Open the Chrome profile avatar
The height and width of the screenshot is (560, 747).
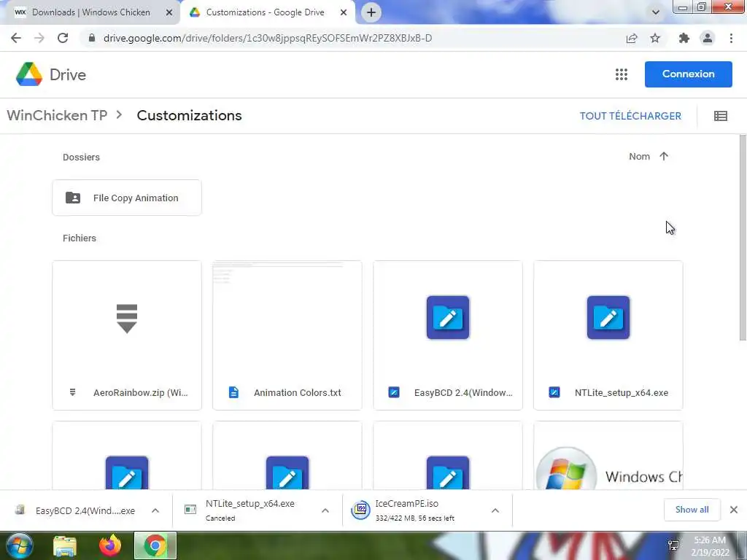pos(708,38)
